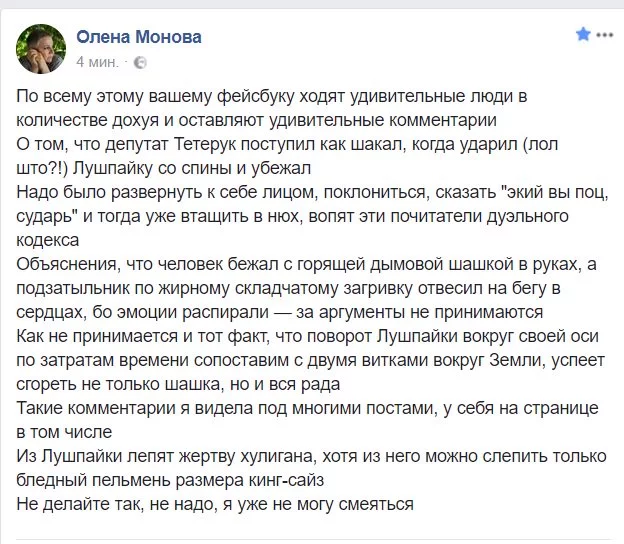Open author name link Олена Монова

139,37
